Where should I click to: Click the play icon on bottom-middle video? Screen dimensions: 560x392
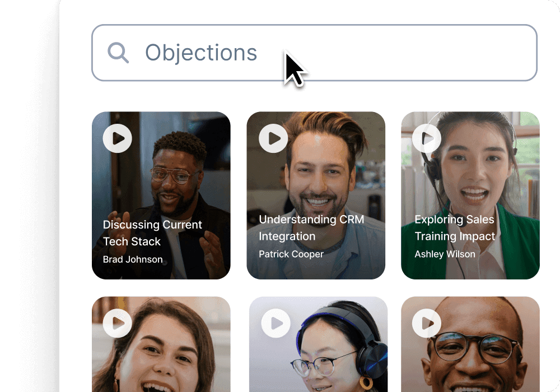[x=276, y=323]
